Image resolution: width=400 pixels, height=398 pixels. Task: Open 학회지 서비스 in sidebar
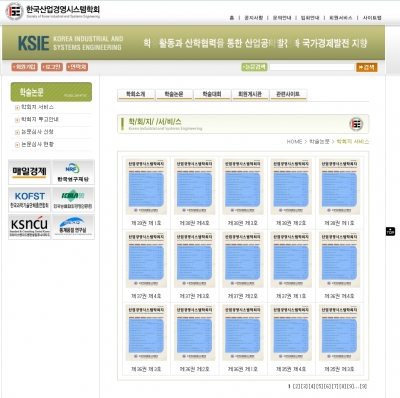pyautogui.click(x=37, y=107)
